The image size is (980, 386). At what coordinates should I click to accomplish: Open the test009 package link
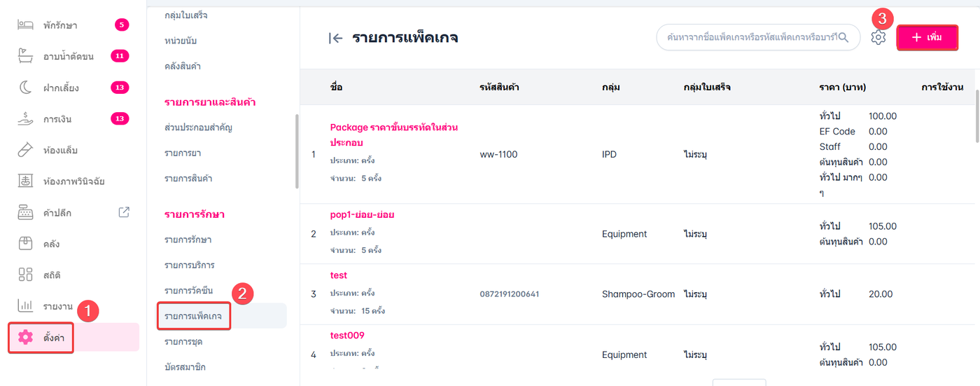point(347,336)
